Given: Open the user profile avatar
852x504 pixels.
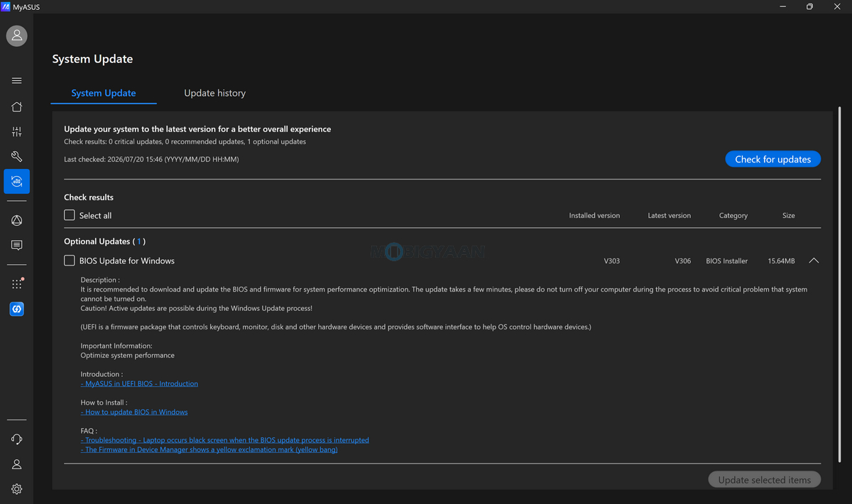Looking at the screenshot, I should [17, 35].
